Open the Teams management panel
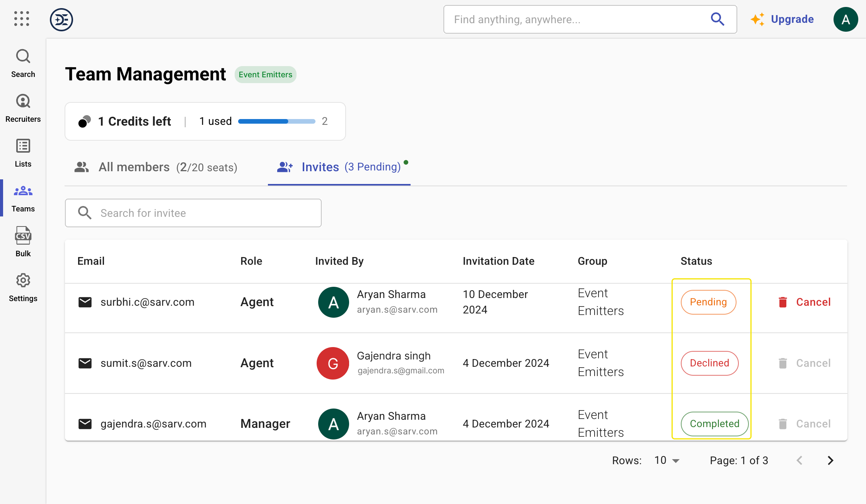 [23, 198]
